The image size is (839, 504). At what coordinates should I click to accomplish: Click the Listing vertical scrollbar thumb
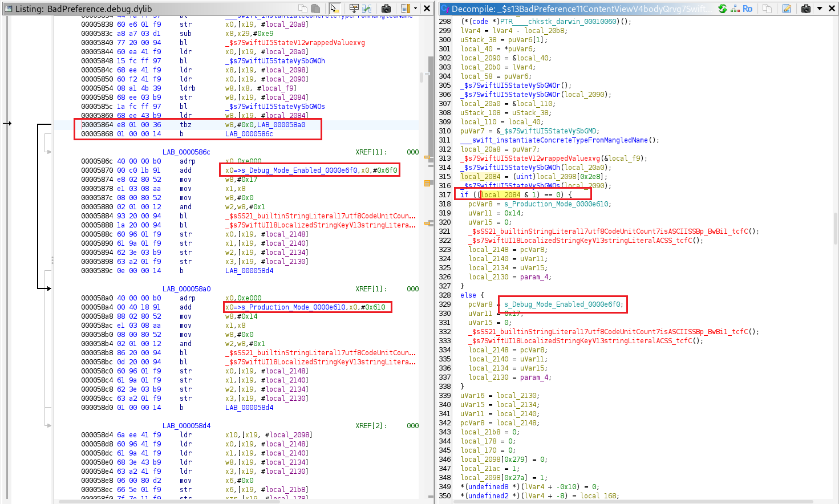click(x=422, y=78)
